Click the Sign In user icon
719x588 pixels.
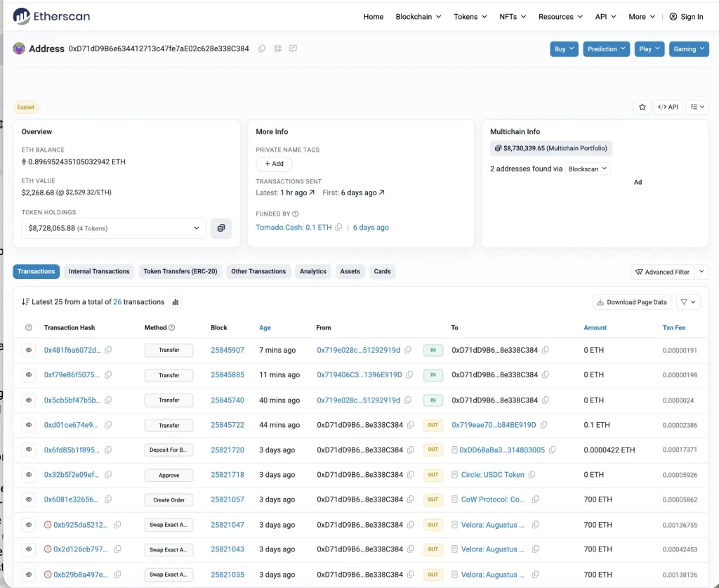click(673, 17)
